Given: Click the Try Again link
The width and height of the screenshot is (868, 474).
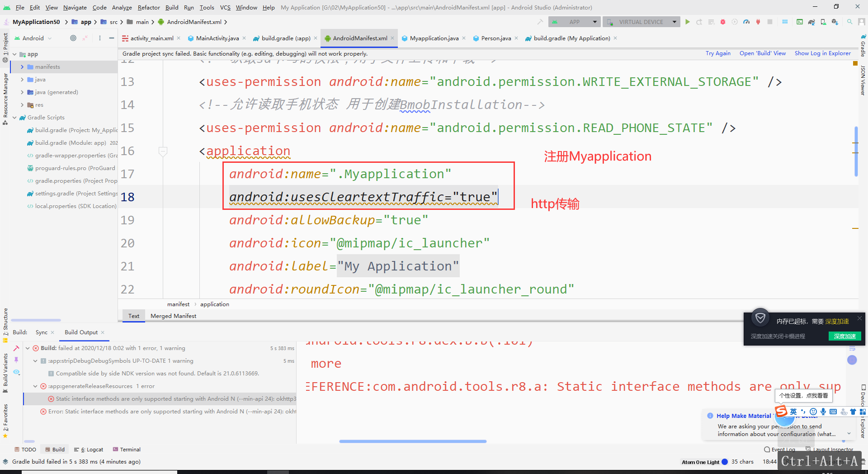Looking at the screenshot, I should [x=718, y=53].
